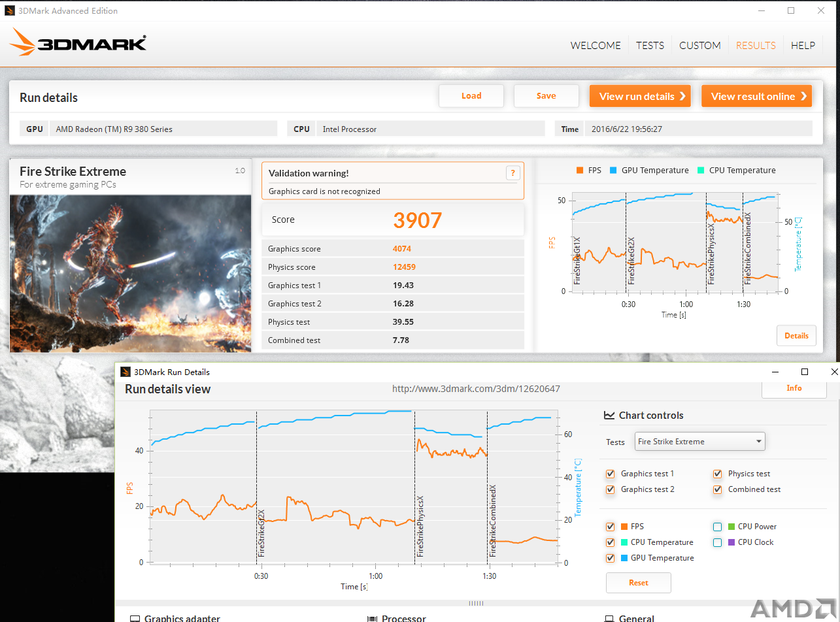Go to the WELCOME tab
840x622 pixels.
[x=596, y=46]
